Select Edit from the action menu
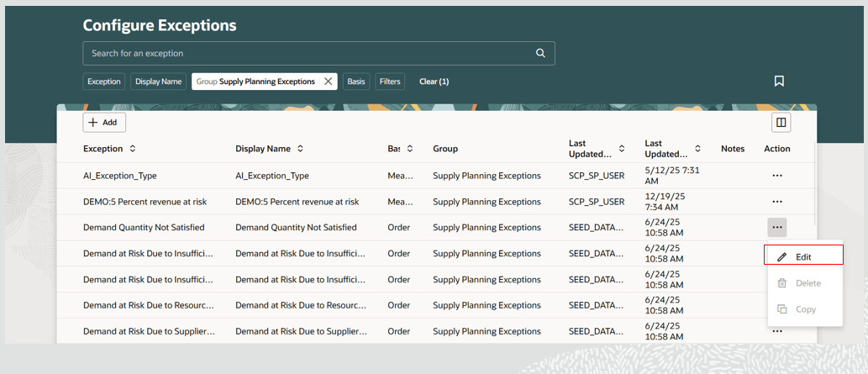 pos(802,256)
